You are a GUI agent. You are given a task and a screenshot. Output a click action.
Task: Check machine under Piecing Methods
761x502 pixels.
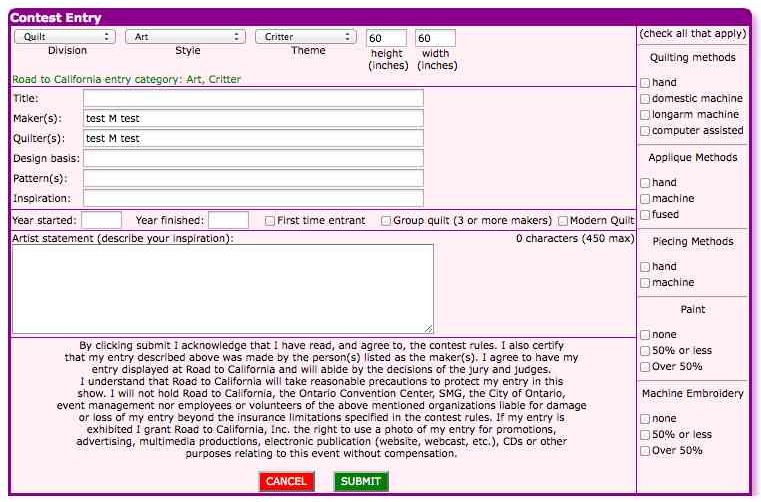point(645,283)
